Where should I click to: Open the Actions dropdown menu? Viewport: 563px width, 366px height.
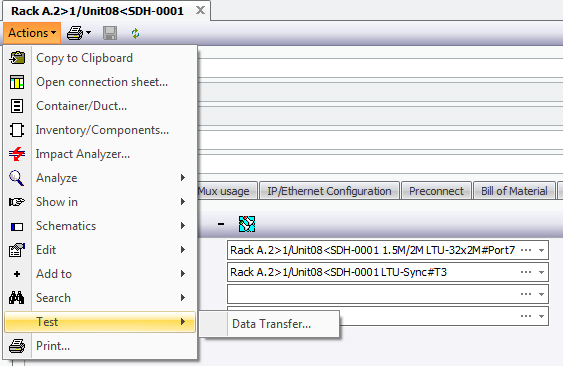tap(32, 33)
